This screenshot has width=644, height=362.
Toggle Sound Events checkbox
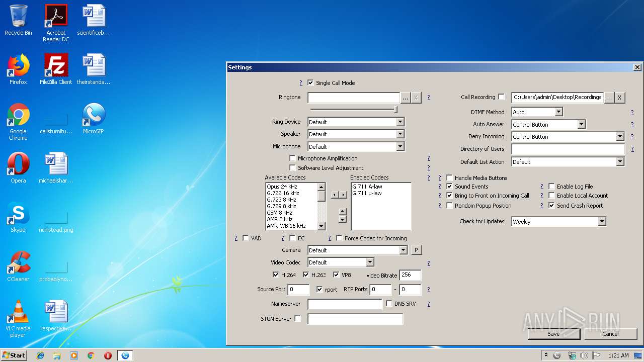(x=449, y=186)
